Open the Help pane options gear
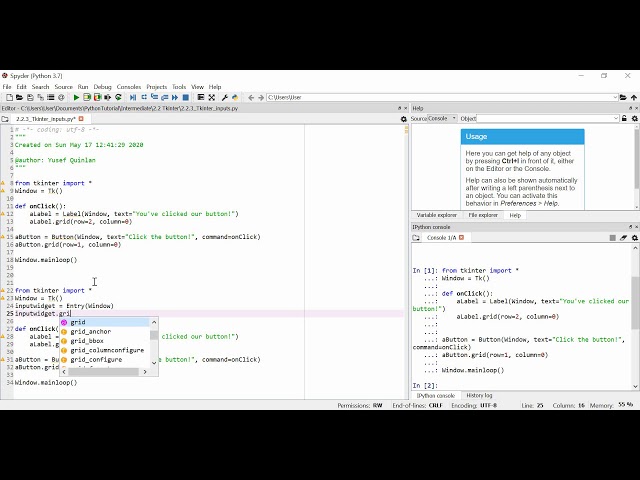The image size is (640, 480). pyautogui.click(x=634, y=118)
